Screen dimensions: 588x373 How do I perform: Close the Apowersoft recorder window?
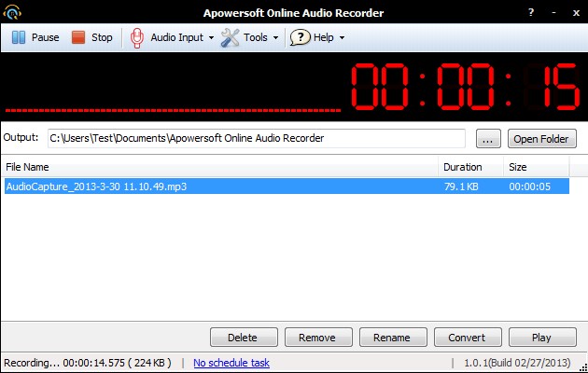(x=577, y=13)
